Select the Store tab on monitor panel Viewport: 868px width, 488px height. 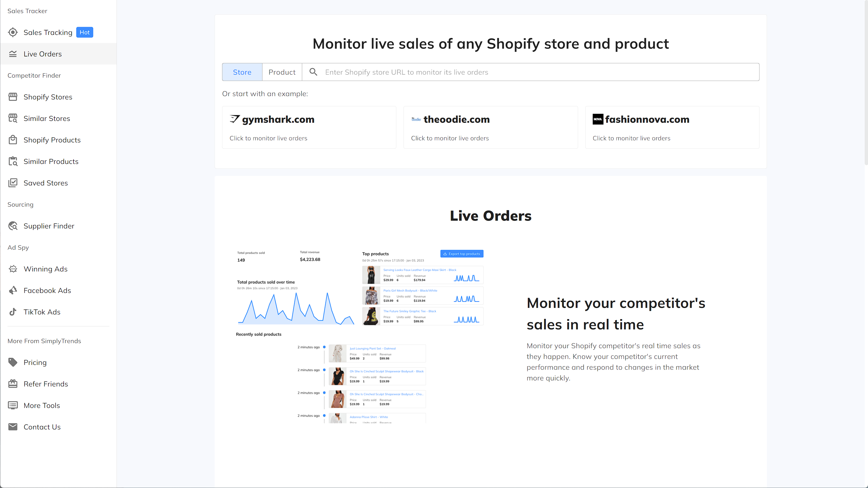coord(242,72)
